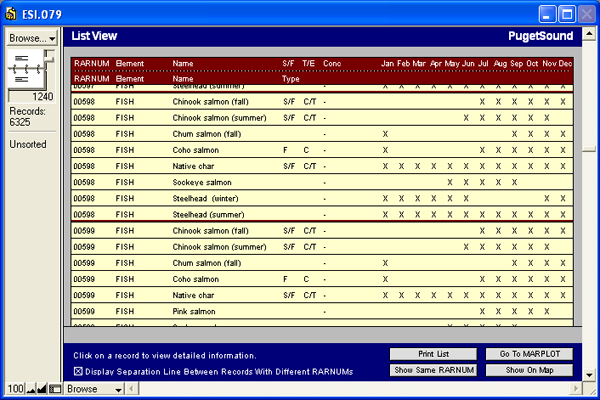Viewport: 600px width, 400px height.
Task: Select 00598 Native char record
Action: (322, 166)
